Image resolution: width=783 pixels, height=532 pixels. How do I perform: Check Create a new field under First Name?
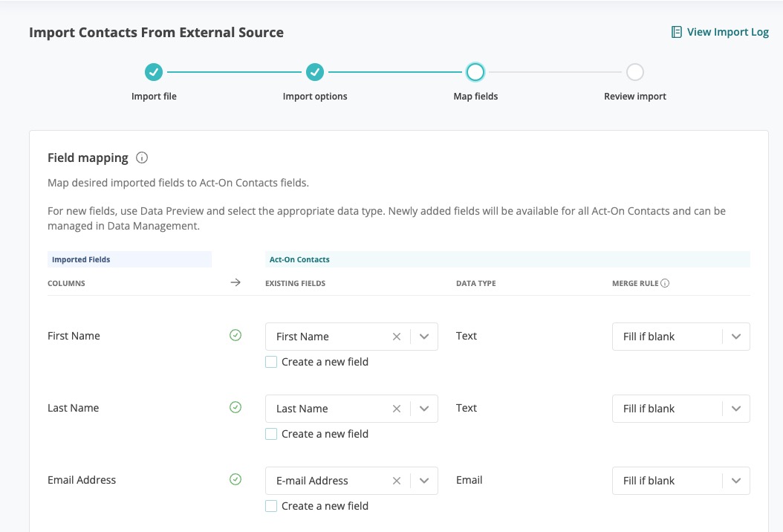[271, 362]
